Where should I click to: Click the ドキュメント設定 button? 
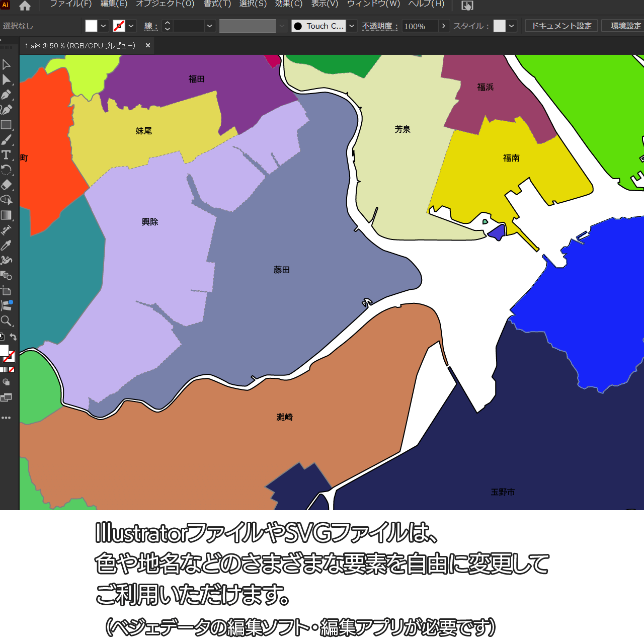[x=561, y=26]
